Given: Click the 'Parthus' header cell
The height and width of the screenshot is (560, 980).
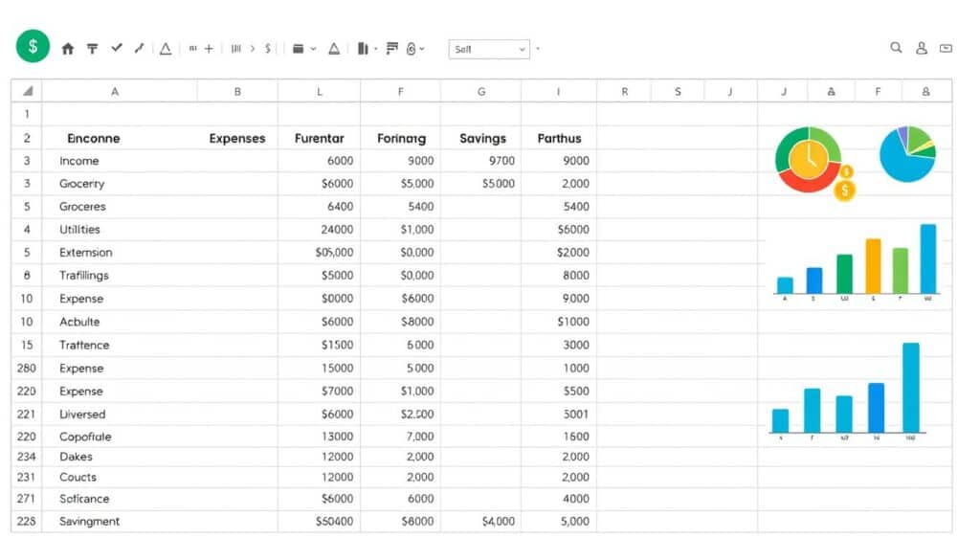Looking at the screenshot, I should tap(559, 138).
